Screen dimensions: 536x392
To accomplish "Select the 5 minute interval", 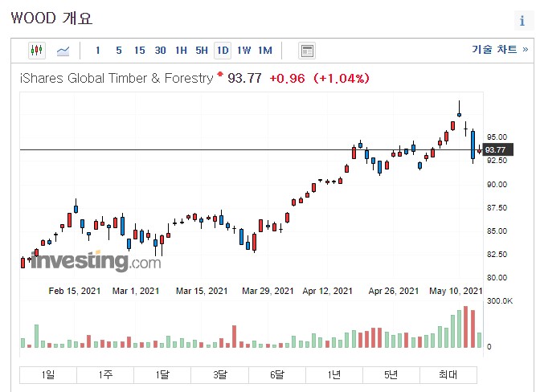I will [x=119, y=51].
